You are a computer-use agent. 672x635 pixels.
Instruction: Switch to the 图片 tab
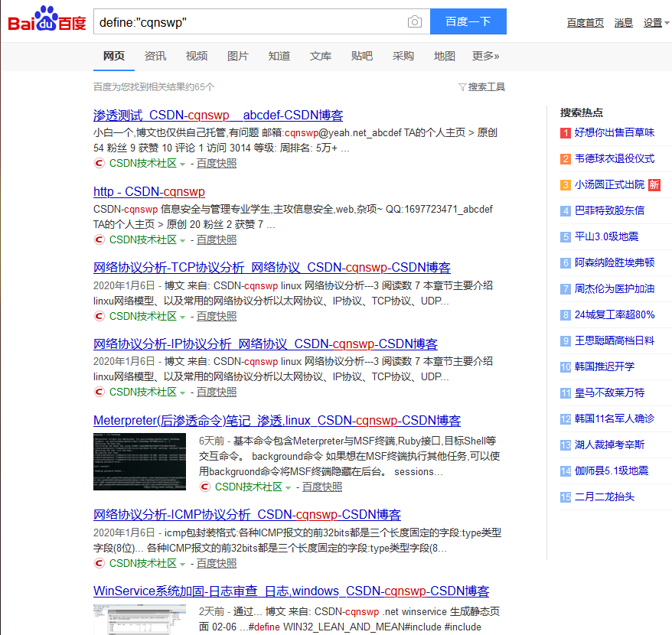pos(238,56)
